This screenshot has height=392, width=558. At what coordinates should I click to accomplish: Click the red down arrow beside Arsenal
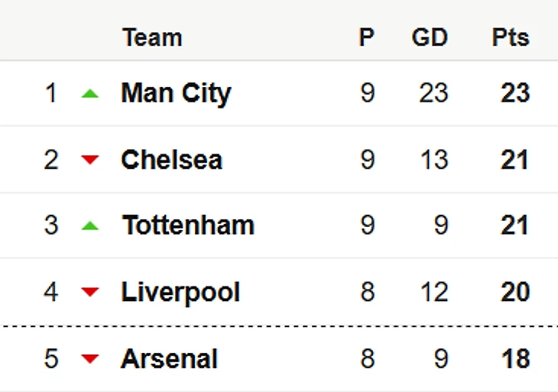[x=90, y=358]
